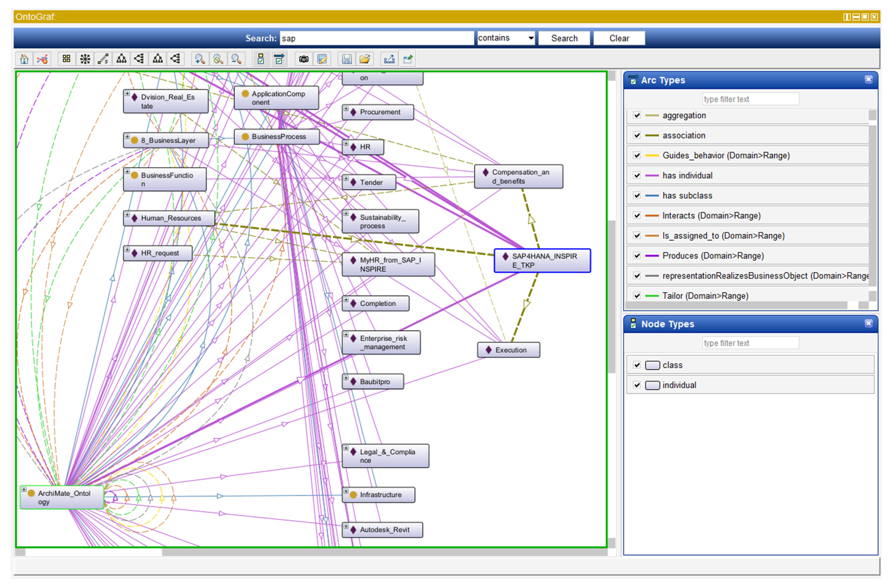Click the zoom in magnifier icon
This screenshot has height=588, width=889.
point(199,59)
